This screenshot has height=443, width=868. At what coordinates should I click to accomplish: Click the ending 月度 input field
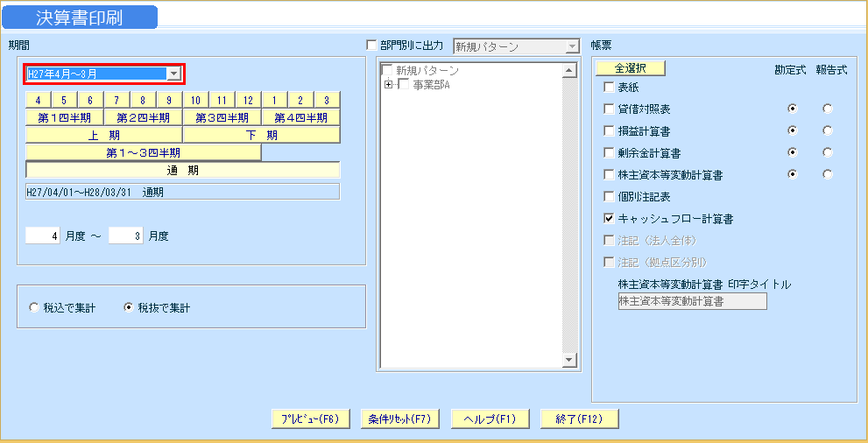[x=125, y=236]
